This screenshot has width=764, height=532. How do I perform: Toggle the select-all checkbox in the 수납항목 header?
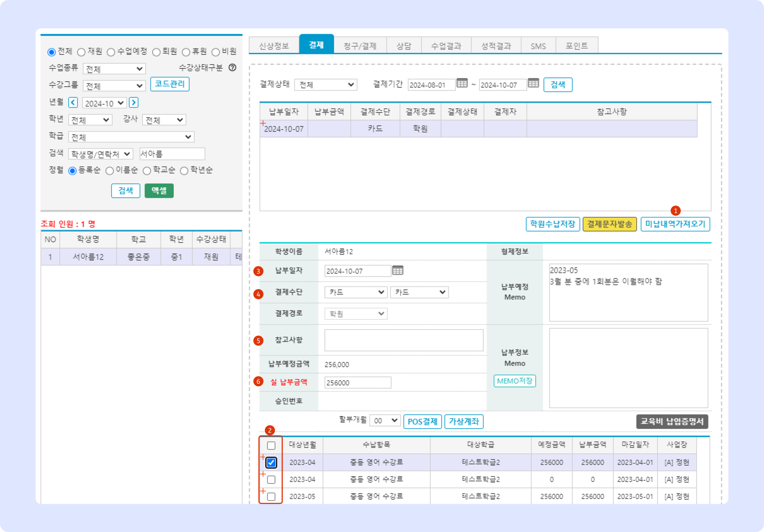coord(271,445)
